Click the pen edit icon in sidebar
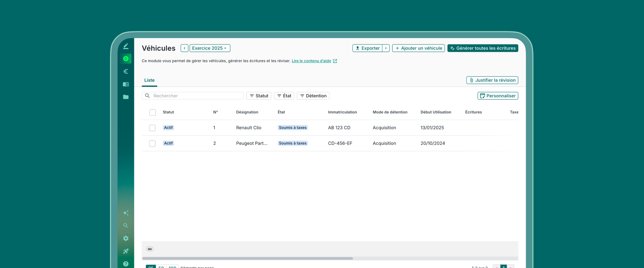This screenshot has height=268, width=644. pos(126,46)
